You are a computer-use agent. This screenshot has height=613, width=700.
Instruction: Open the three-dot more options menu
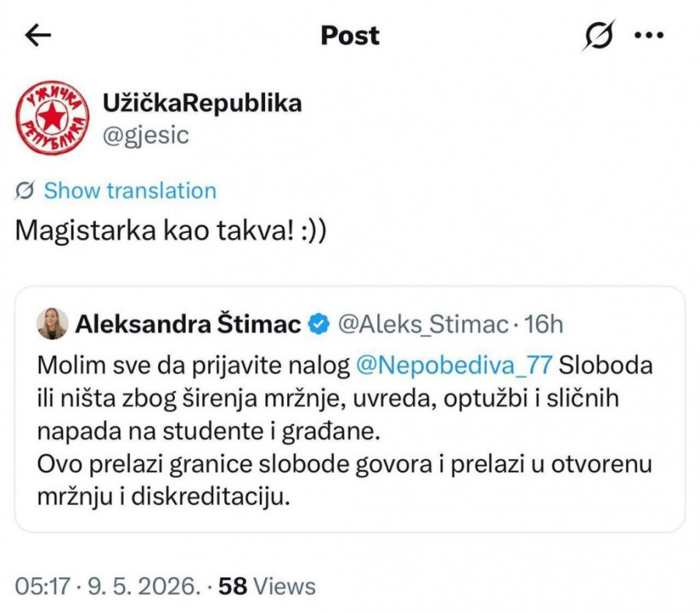click(x=649, y=35)
